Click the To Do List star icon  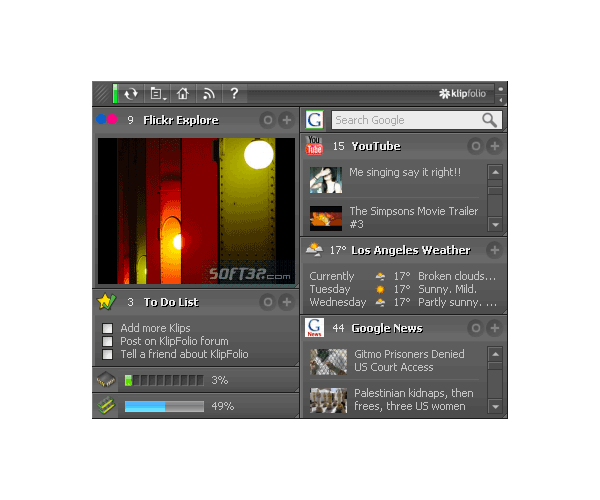click(x=106, y=302)
